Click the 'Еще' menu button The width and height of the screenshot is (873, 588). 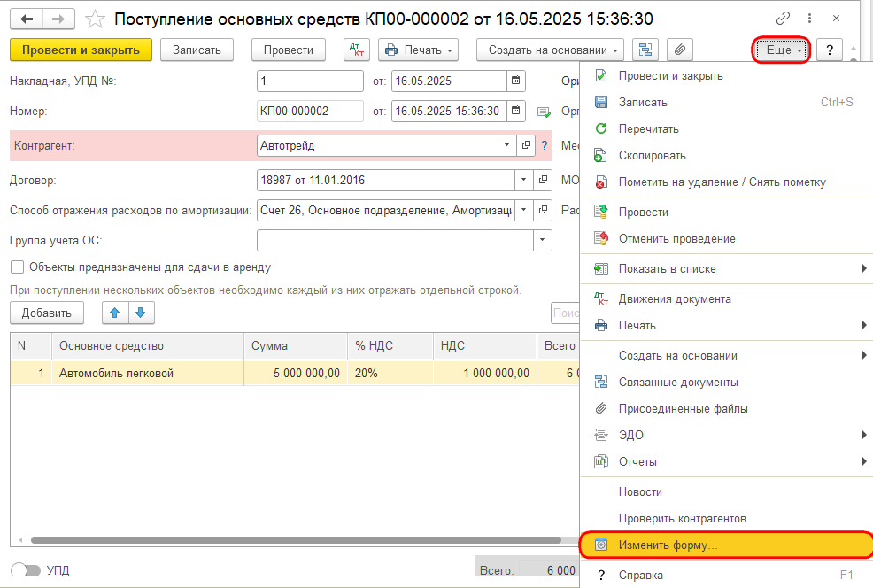(781, 50)
